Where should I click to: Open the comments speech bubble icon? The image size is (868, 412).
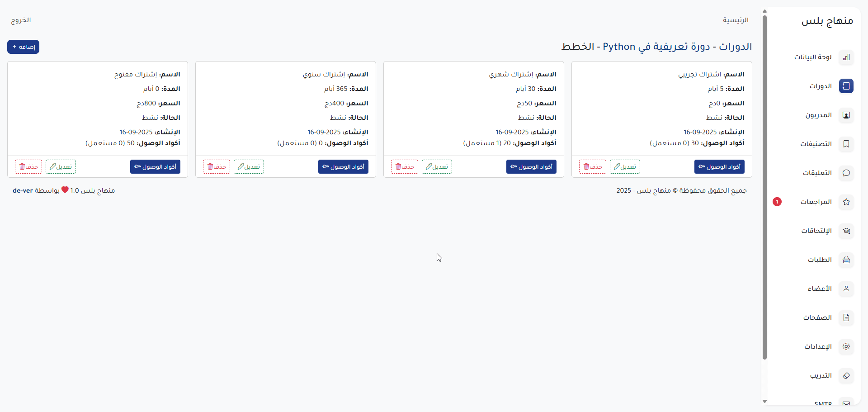pyautogui.click(x=846, y=173)
